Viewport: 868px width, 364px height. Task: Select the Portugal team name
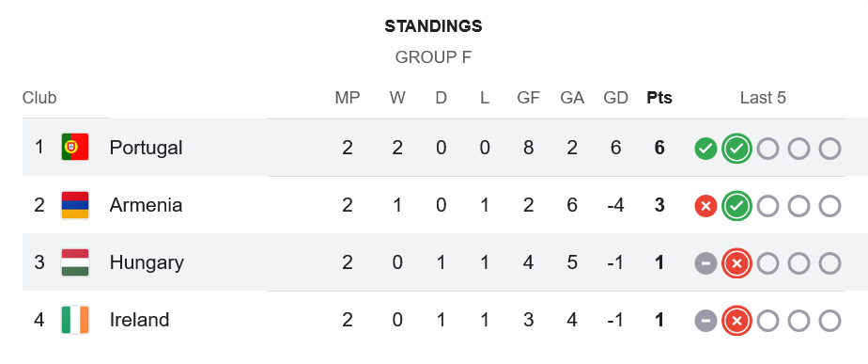(147, 148)
